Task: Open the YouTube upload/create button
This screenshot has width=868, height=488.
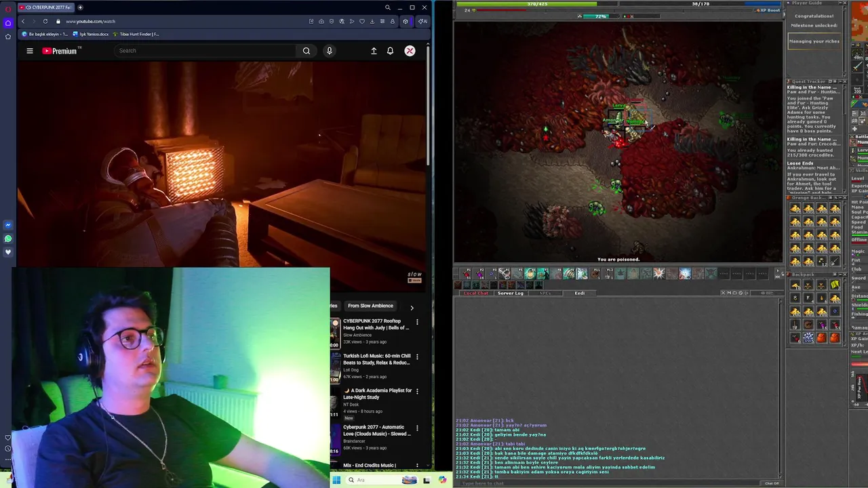Action: [374, 51]
